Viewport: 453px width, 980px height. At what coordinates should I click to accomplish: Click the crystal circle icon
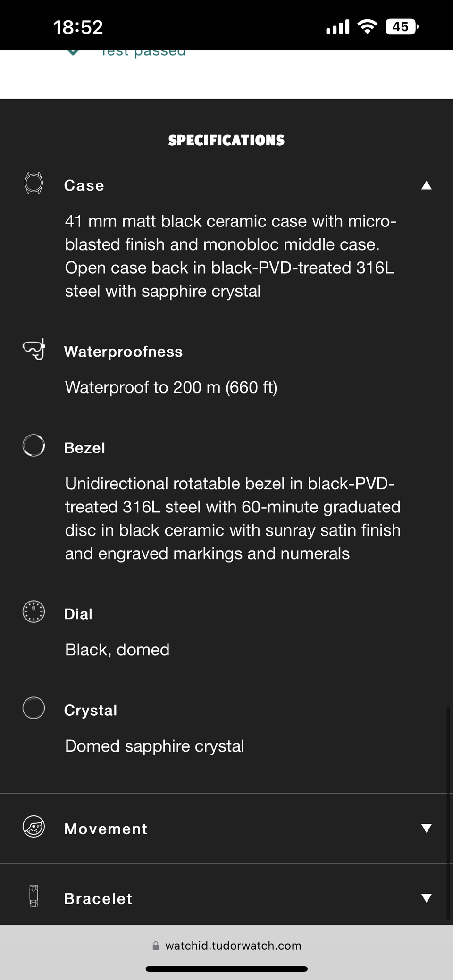point(34,708)
